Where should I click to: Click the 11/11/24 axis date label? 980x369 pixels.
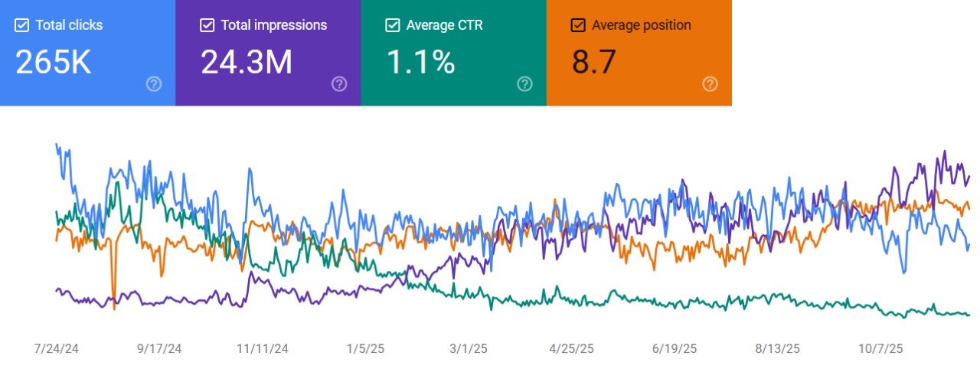click(x=263, y=349)
